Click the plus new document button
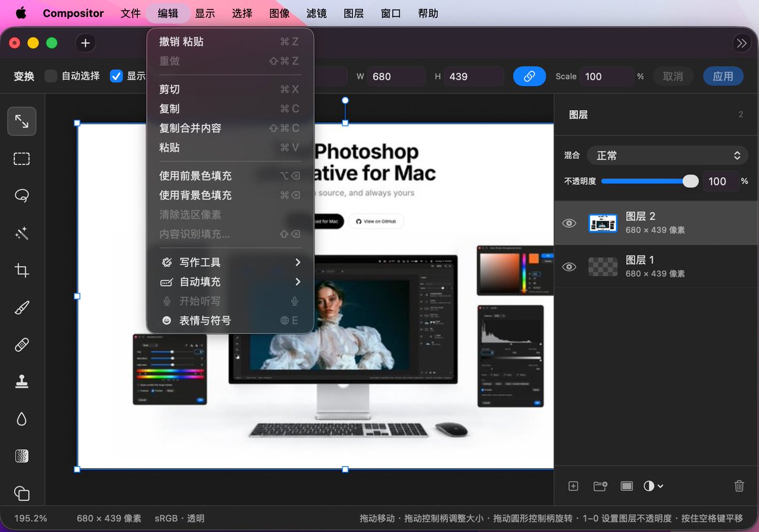Image resolution: width=759 pixels, height=532 pixels. (85, 43)
